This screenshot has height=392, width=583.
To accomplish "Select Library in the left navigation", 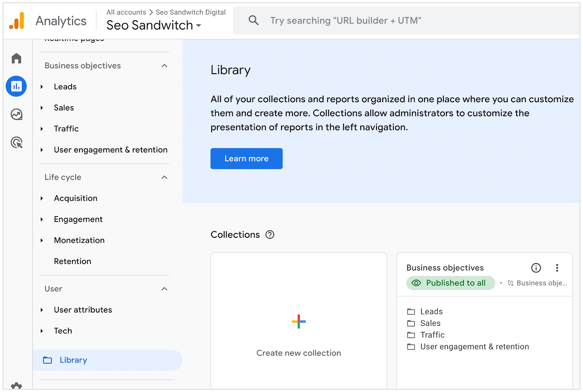I will [x=73, y=360].
